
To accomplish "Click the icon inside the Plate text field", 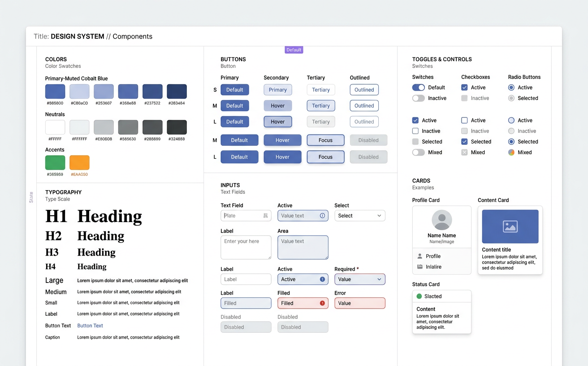I will 265,216.
